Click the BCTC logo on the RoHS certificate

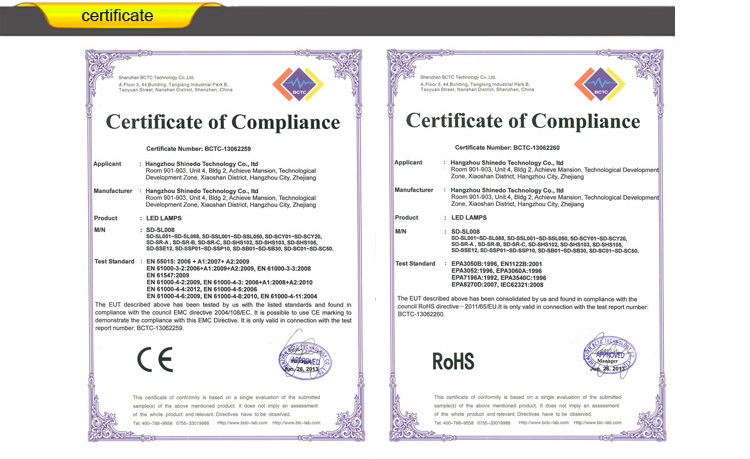pyautogui.click(x=600, y=84)
